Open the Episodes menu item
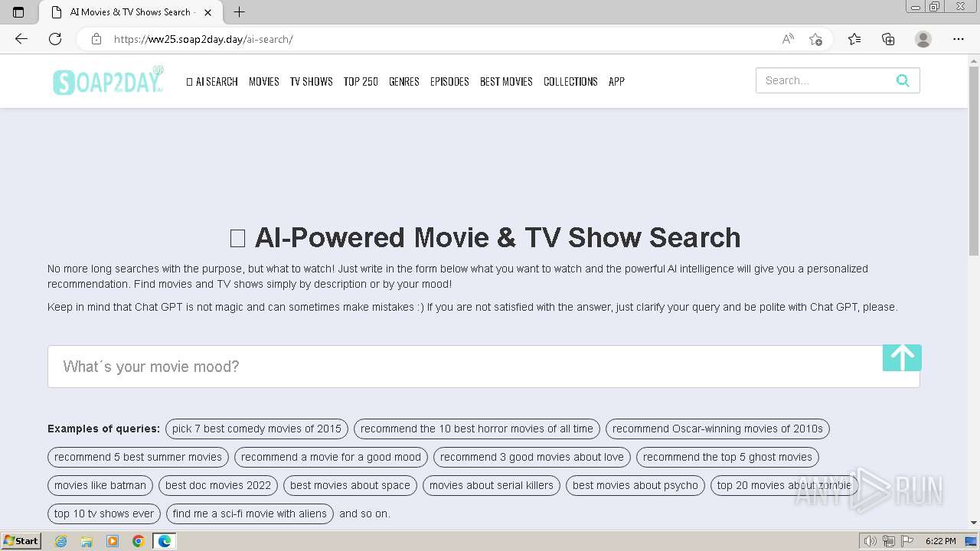 click(449, 81)
